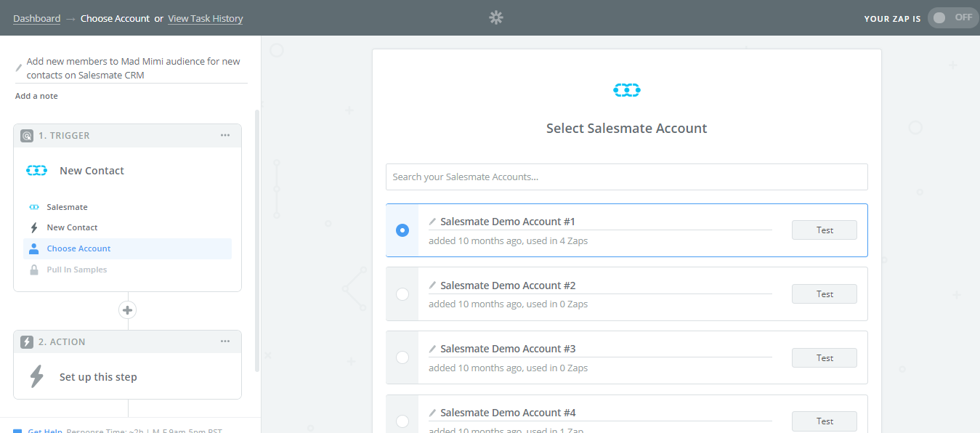
Task: Click the person icon beside Choose Account
Action: point(33,248)
